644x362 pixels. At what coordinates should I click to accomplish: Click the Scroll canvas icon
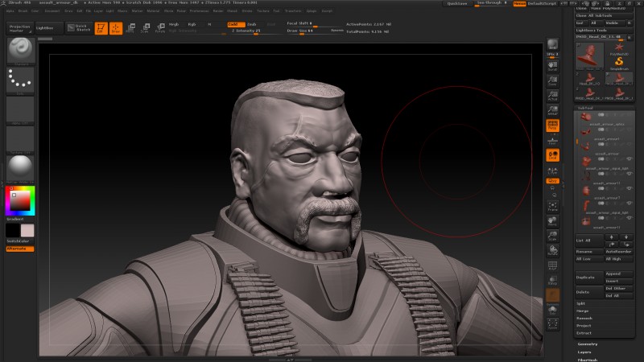click(553, 66)
